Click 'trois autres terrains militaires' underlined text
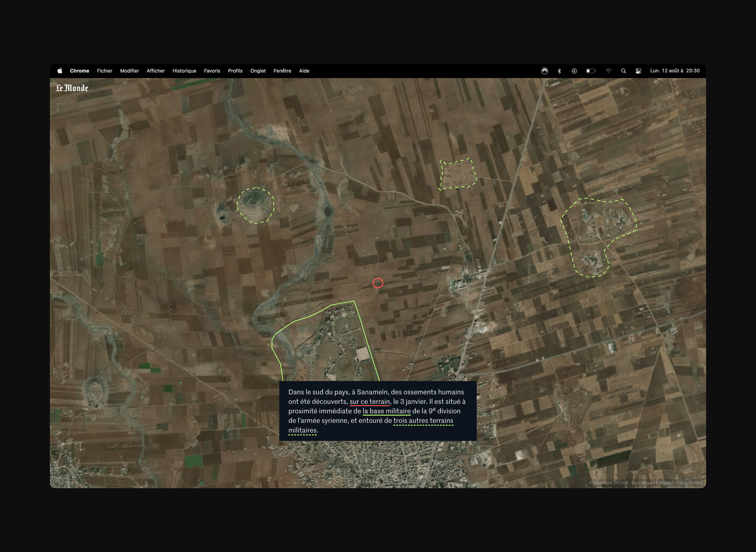Viewport: 756px width, 552px height. [423, 421]
